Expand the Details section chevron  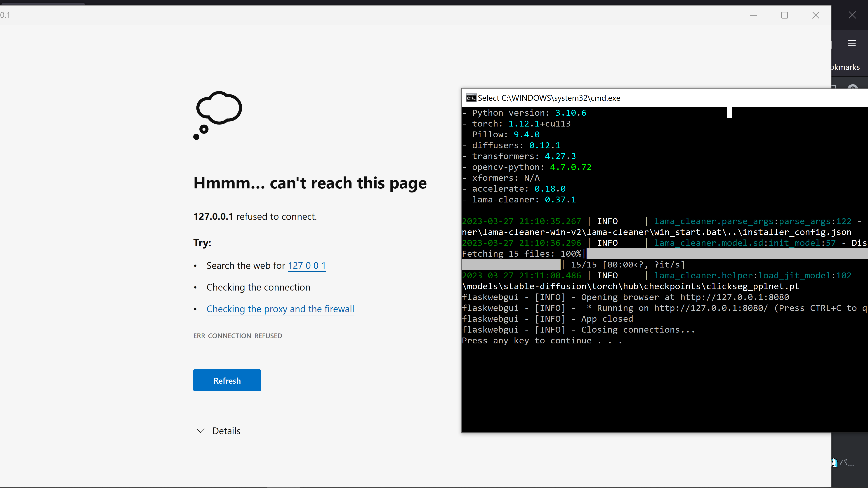point(200,431)
